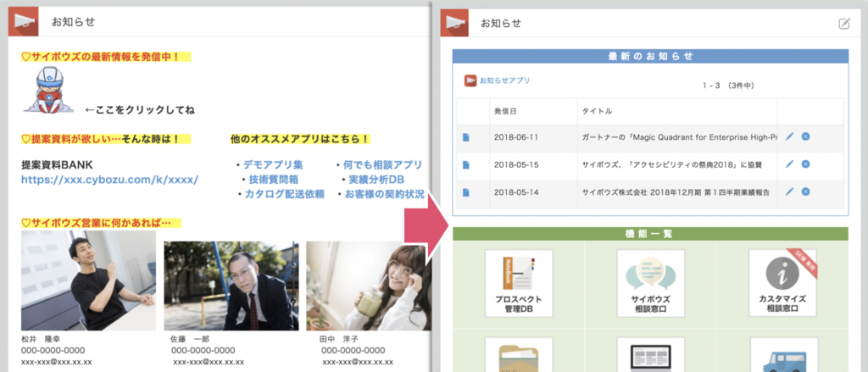Open record document icon for 2018-05-15 row

[466, 164]
